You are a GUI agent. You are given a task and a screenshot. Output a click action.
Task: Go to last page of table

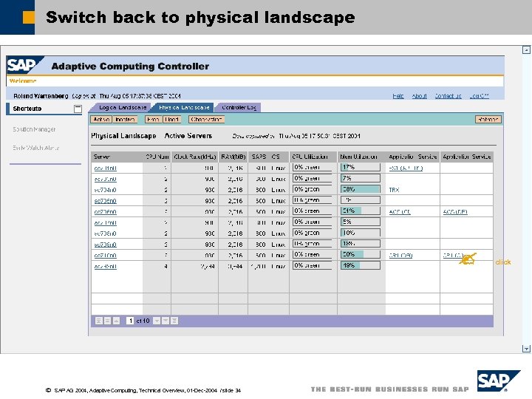click(x=174, y=321)
